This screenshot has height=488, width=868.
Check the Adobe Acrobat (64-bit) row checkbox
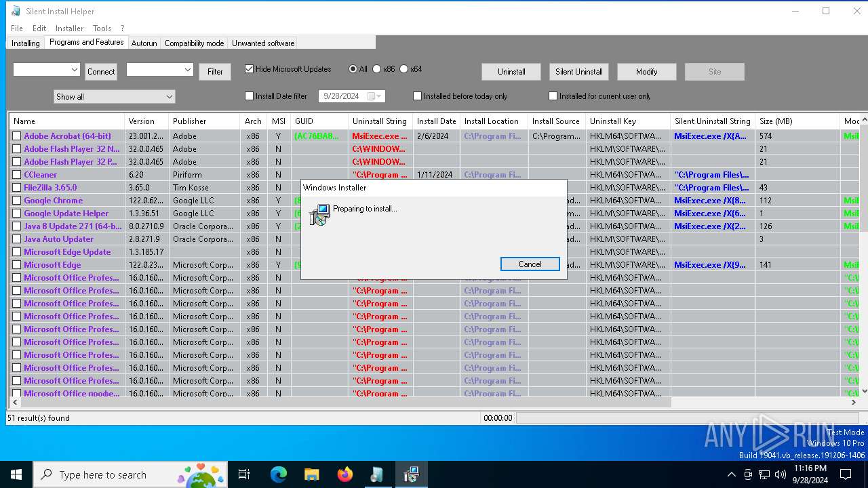[x=17, y=136]
